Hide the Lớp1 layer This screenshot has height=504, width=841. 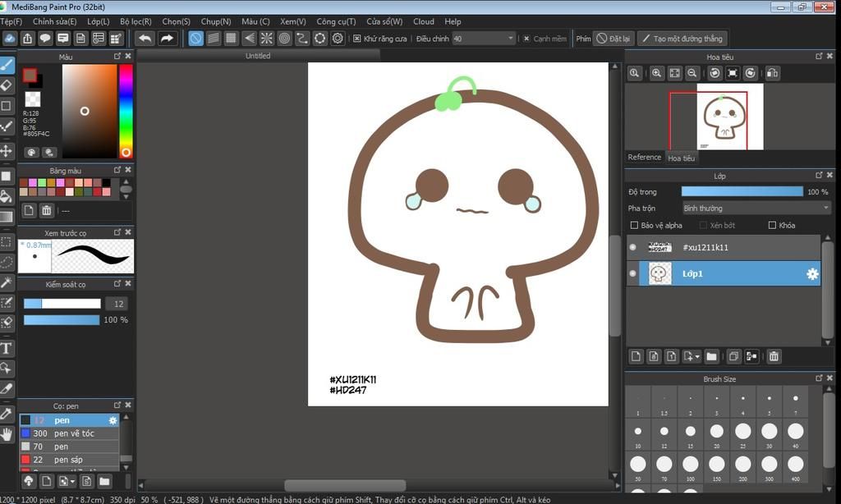coord(633,273)
